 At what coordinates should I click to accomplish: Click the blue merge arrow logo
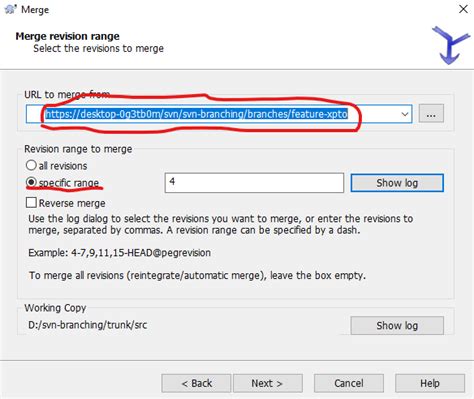pyautogui.click(x=451, y=45)
